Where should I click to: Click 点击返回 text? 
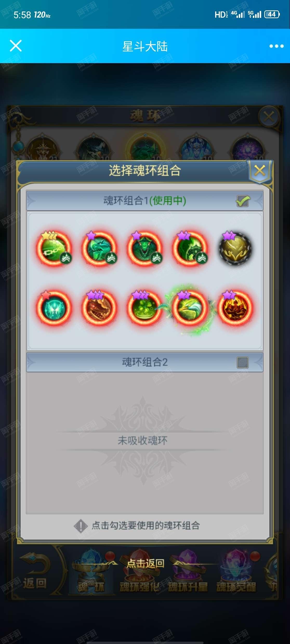click(x=146, y=563)
